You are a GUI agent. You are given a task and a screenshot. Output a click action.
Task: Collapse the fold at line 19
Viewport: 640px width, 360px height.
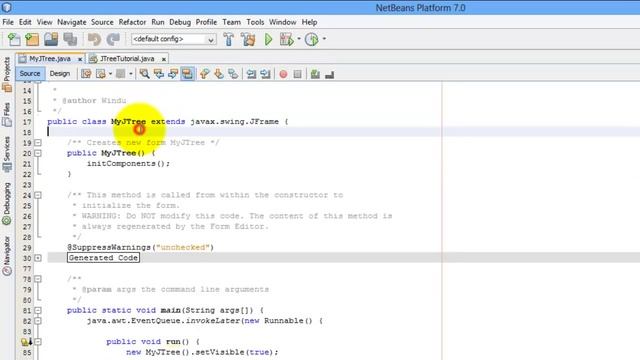click(x=38, y=143)
